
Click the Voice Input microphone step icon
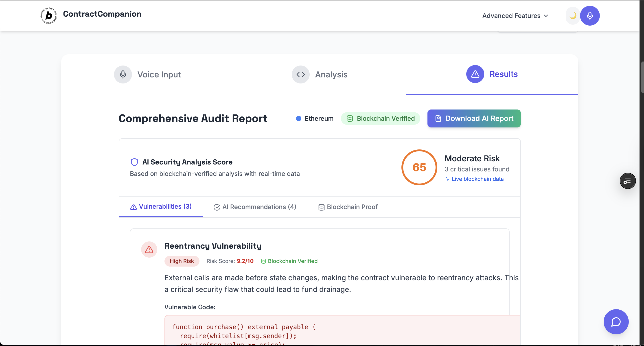tap(123, 74)
